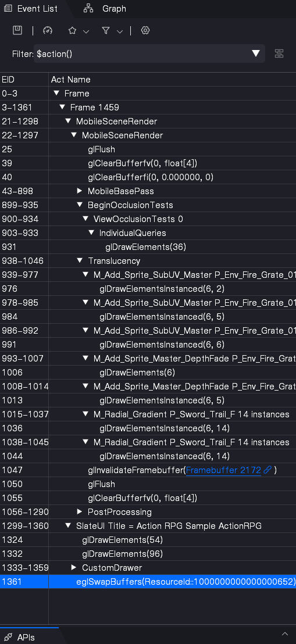Screen dimensions: 296x644
Task: Collapse the BeginOcclusionTests node
Action: pos(80,205)
